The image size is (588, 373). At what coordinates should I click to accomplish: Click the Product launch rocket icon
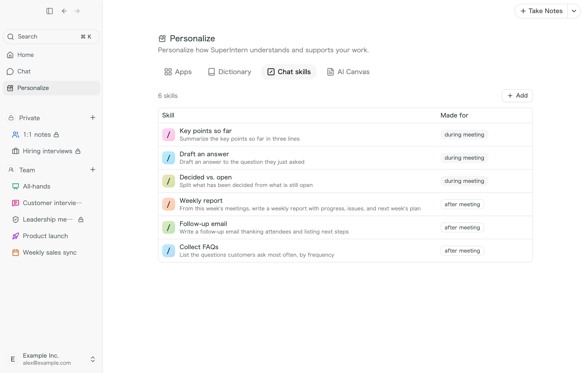pos(16,236)
